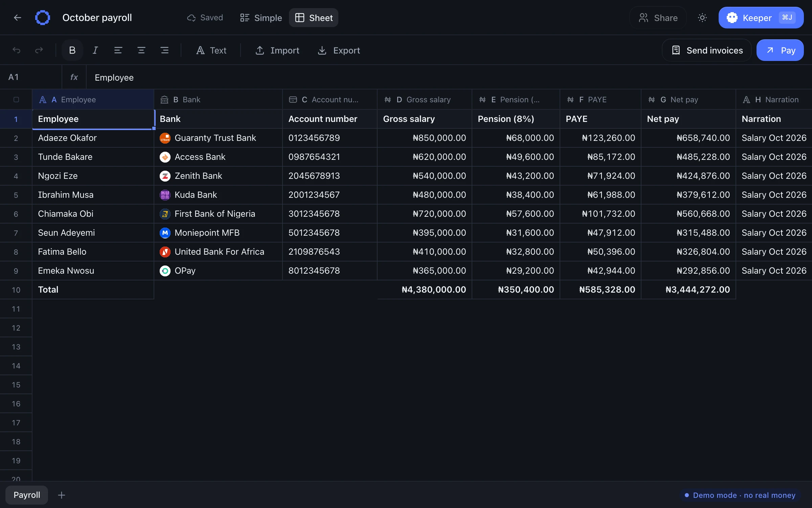
Task: Click the blue circular app logo
Action: [43, 18]
